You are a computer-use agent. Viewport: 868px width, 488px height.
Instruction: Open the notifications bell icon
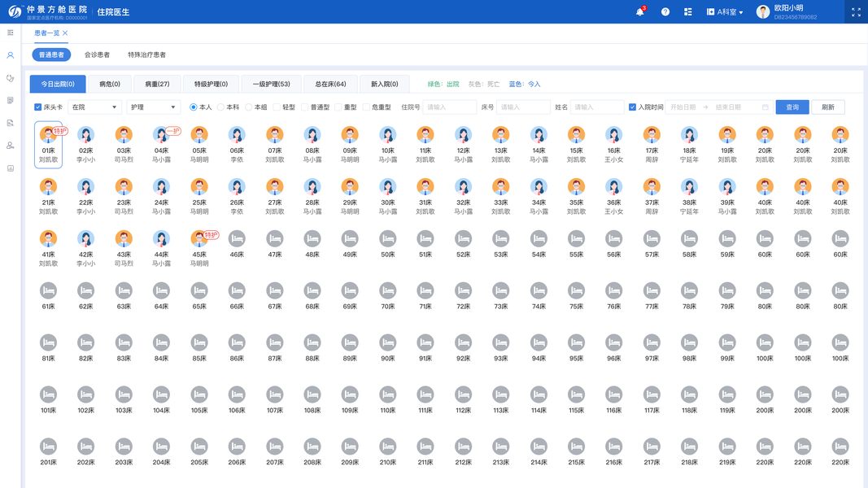(640, 12)
